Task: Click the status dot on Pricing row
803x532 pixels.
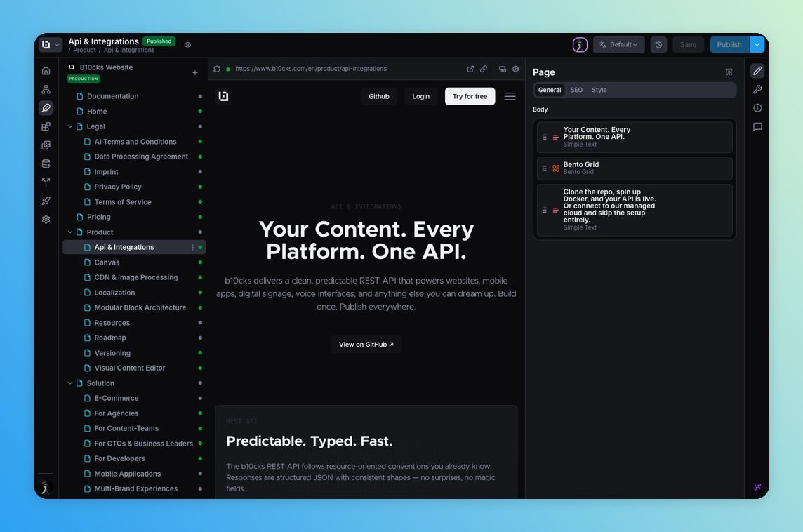Action: click(x=200, y=217)
